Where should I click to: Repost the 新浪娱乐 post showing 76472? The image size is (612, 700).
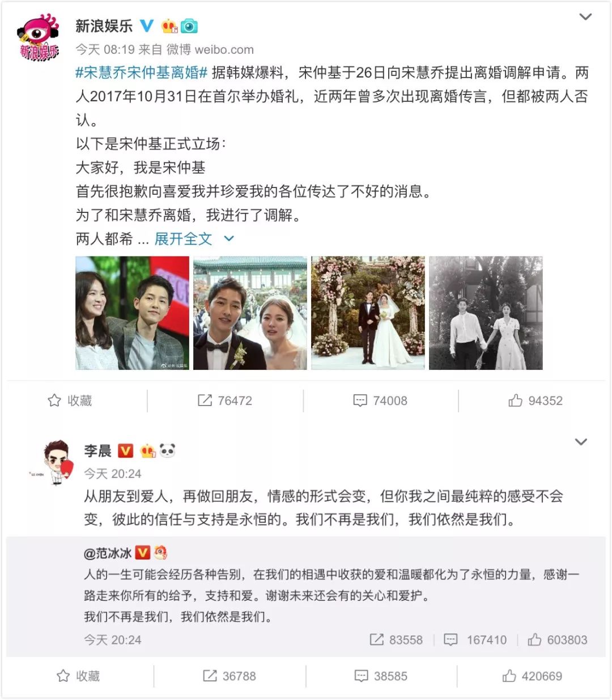pyautogui.click(x=225, y=400)
